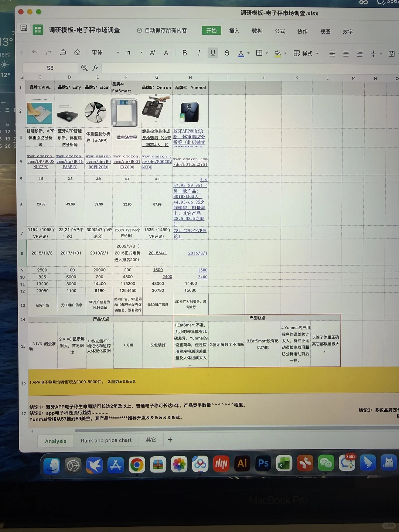The width and height of the screenshot is (399, 532).
Task: Toggle bold formatting
Action: [184, 53]
